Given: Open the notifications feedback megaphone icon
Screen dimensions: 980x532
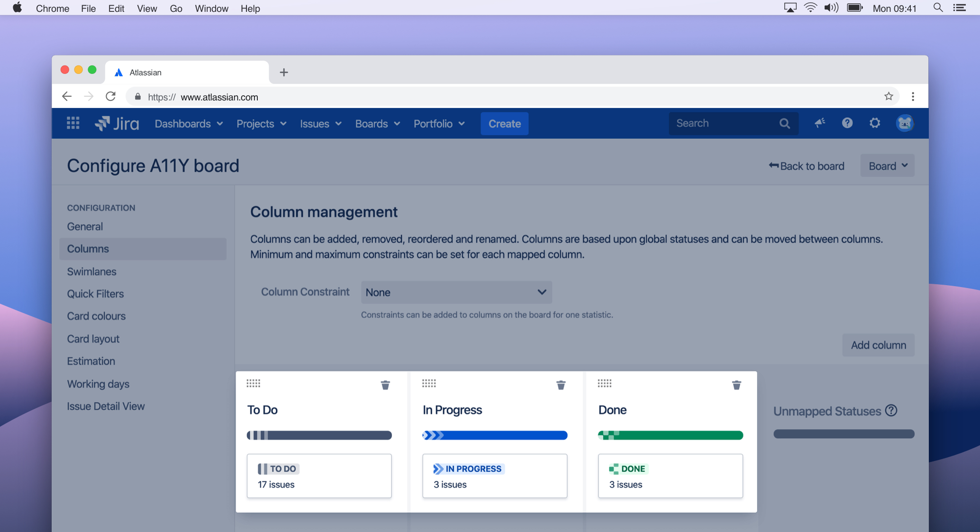Looking at the screenshot, I should [820, 123].
